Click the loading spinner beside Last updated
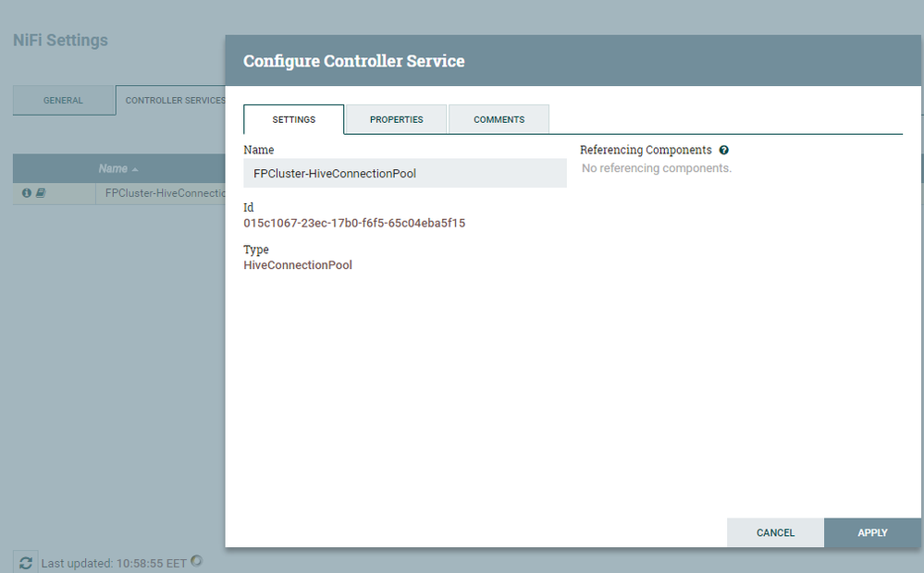 (195, 561)
